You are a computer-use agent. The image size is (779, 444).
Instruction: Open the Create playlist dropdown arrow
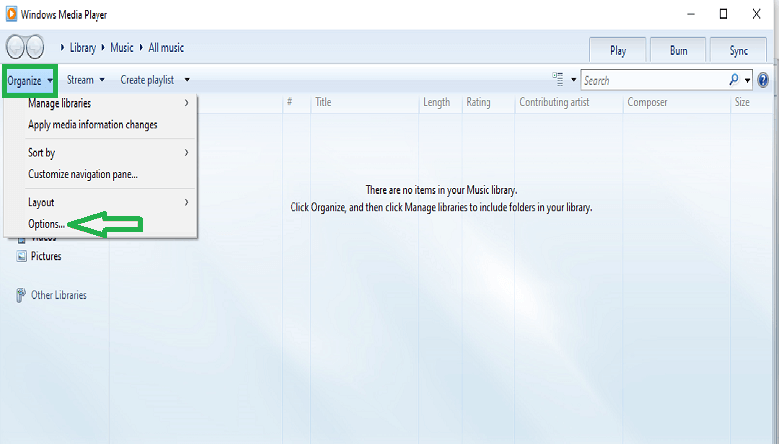coord(187,79)
